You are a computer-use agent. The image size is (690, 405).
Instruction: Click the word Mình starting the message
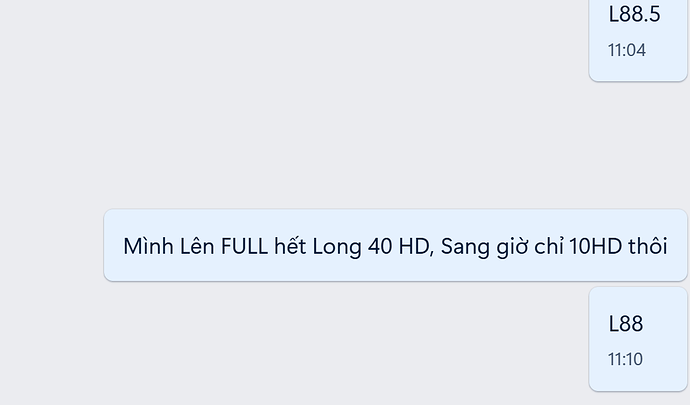coord(148,246)
